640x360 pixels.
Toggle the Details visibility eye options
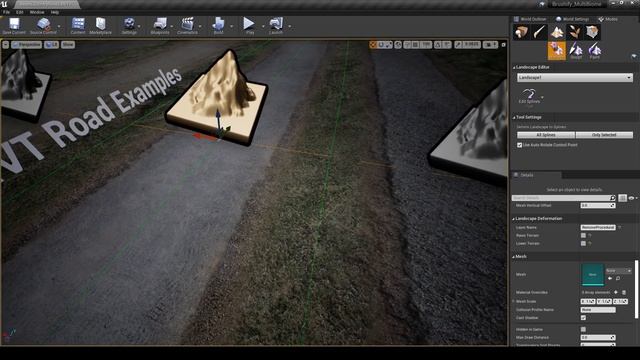coord(633,198)
